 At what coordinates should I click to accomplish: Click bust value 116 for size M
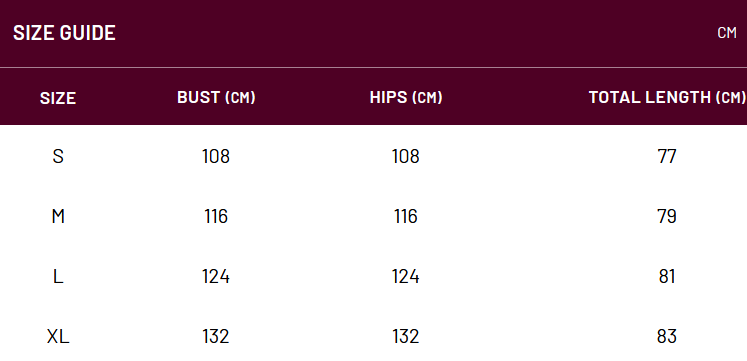216,216
